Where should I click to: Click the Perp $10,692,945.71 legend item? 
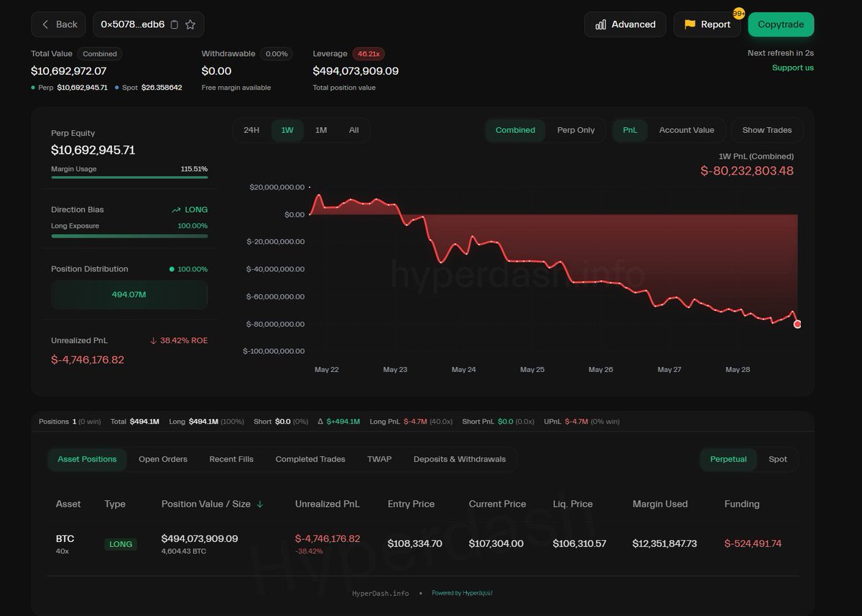[69, 88]
